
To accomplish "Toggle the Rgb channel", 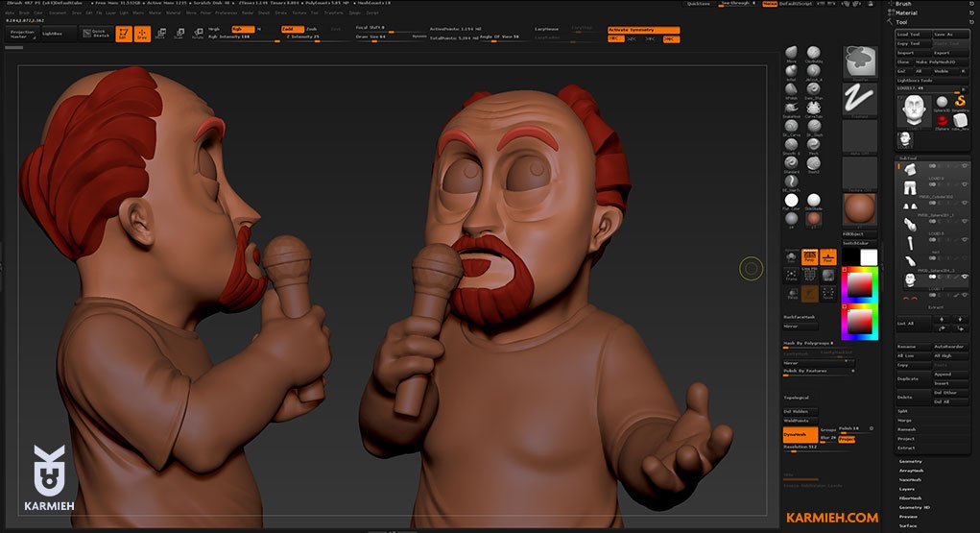I will click(243, 29).
